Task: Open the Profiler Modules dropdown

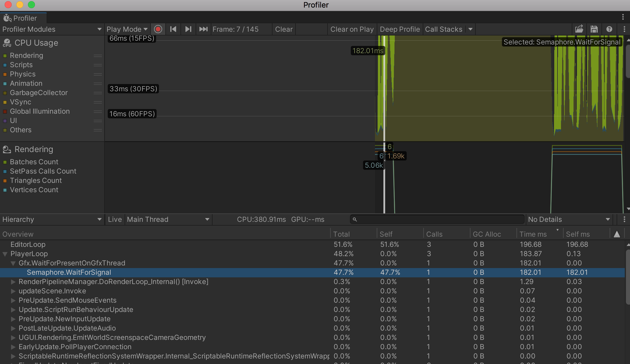Action: click(x=52, y=29)
